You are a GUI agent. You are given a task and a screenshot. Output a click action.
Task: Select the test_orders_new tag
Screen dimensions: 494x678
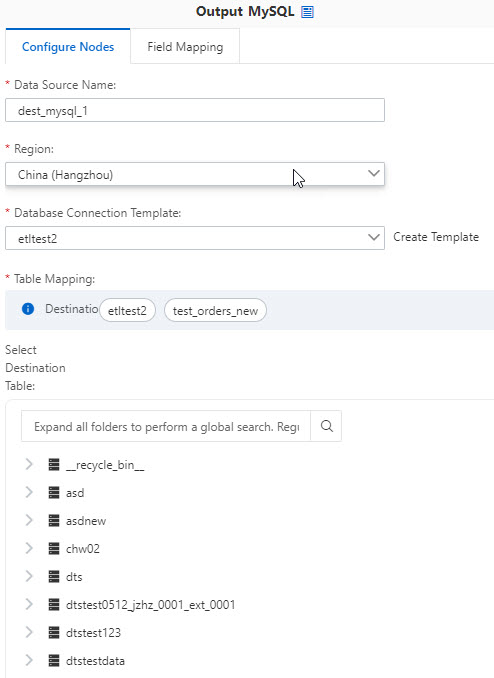click(215, 310)
